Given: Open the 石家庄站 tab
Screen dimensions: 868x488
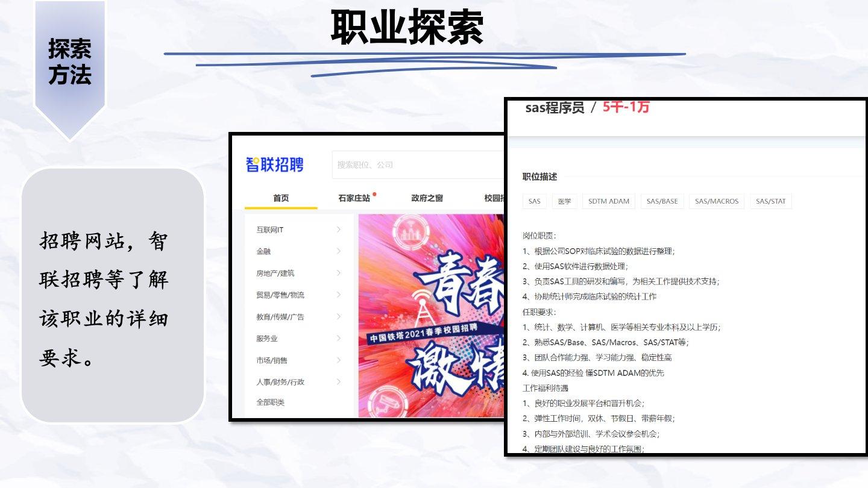Looking at the screenshot, I should pos(354,198).
